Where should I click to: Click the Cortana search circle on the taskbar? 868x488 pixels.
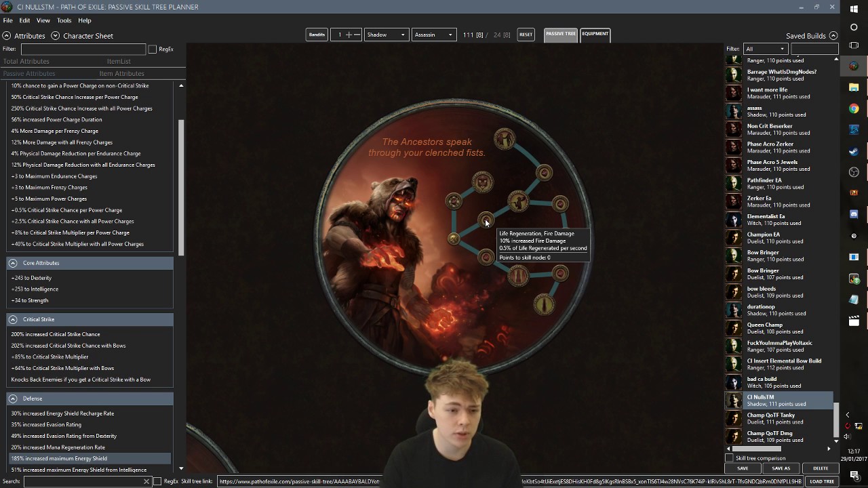click(854, 28)
